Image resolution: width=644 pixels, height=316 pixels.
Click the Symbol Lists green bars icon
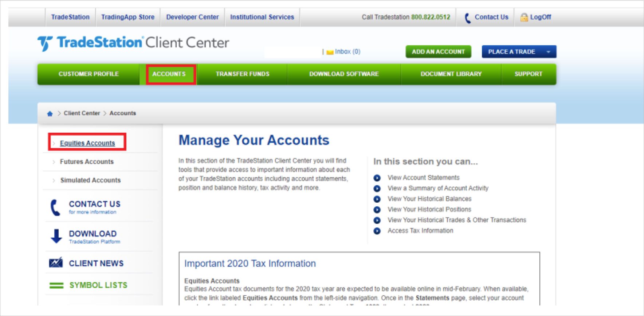(x=56, y=285)
